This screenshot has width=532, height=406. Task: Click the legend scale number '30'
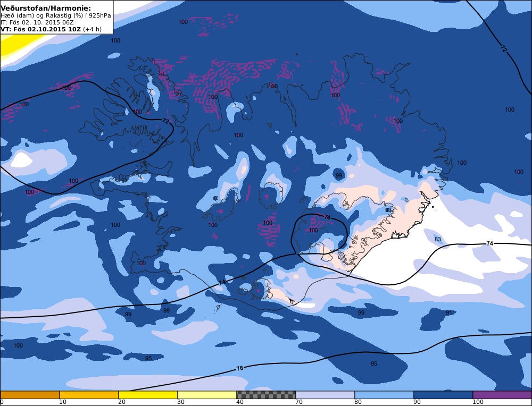[x=181, y=402]
